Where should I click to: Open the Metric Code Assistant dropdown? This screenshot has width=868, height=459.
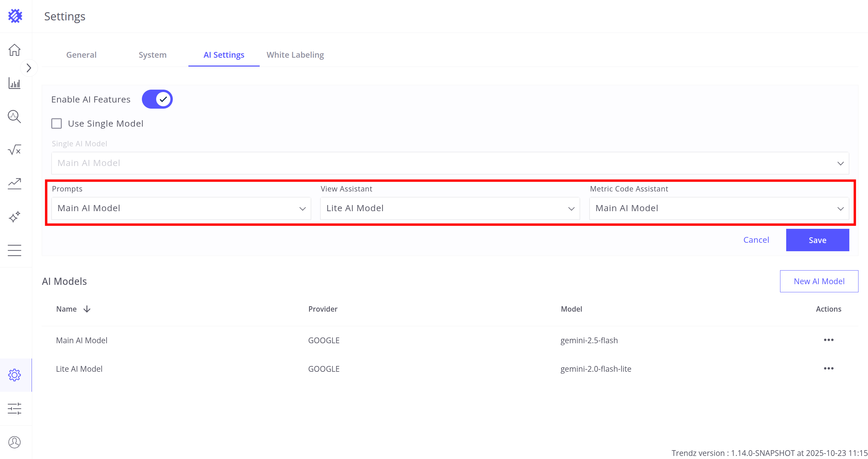coord(719,208)
